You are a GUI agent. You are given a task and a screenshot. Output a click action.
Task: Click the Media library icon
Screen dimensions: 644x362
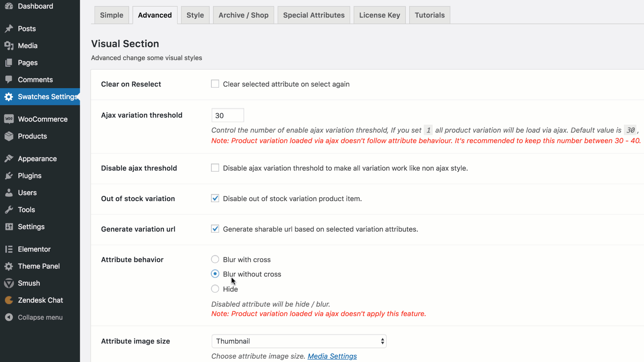(x=9, y=46)
